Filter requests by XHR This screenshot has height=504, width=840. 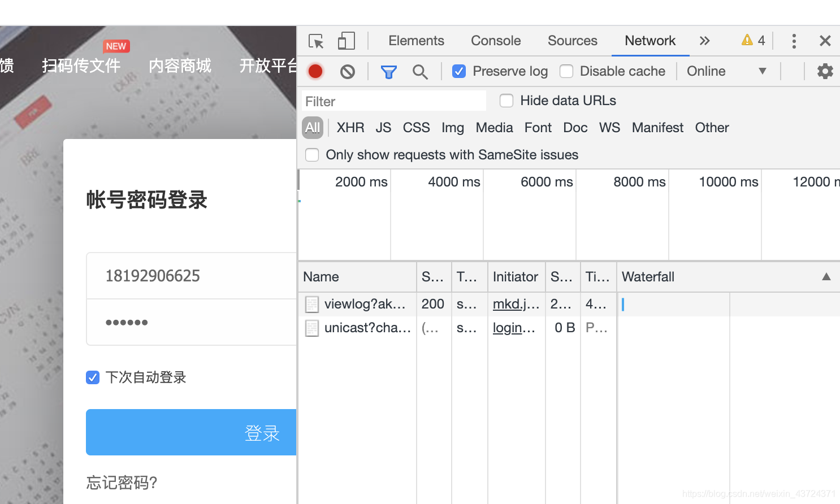[350, 128]
